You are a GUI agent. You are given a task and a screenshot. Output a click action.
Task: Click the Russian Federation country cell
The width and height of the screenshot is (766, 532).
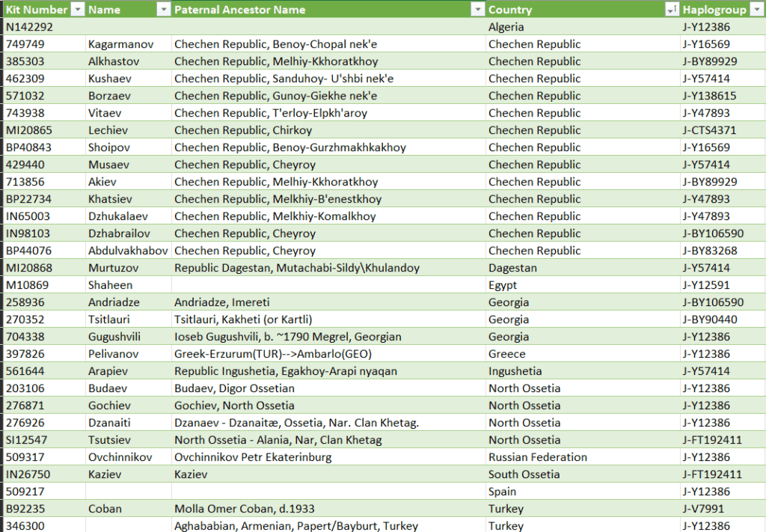(x=538, y=457)
